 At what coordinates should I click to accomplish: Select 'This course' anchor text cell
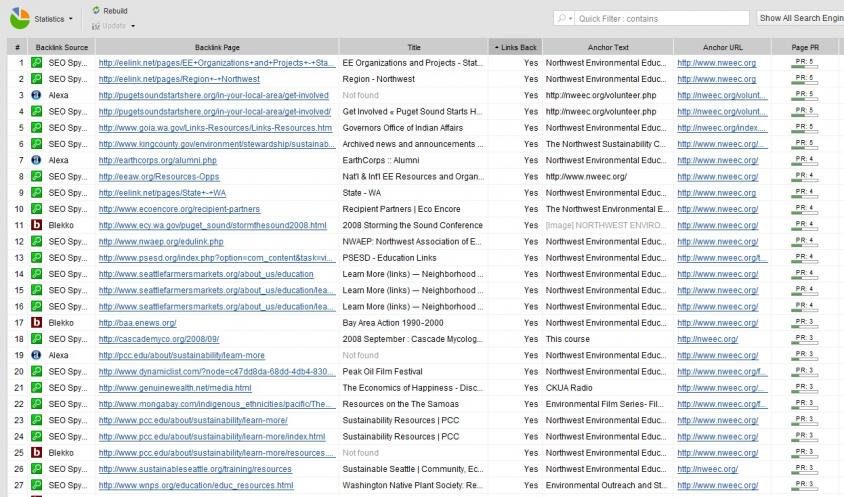(x=567, y=339)
